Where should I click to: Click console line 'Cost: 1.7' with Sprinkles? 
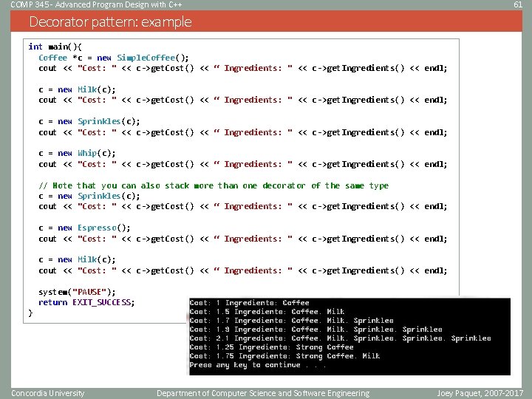tap(291, 320)
